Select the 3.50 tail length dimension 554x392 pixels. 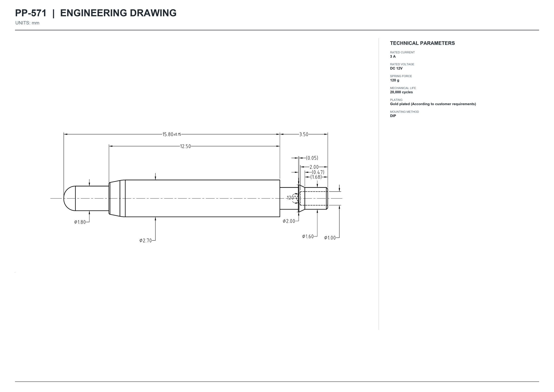(304, 134)
